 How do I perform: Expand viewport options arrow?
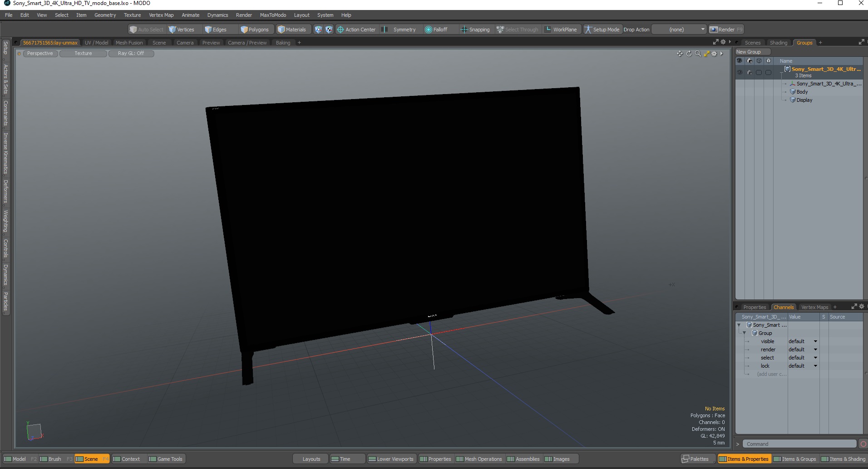click(721, 54)
